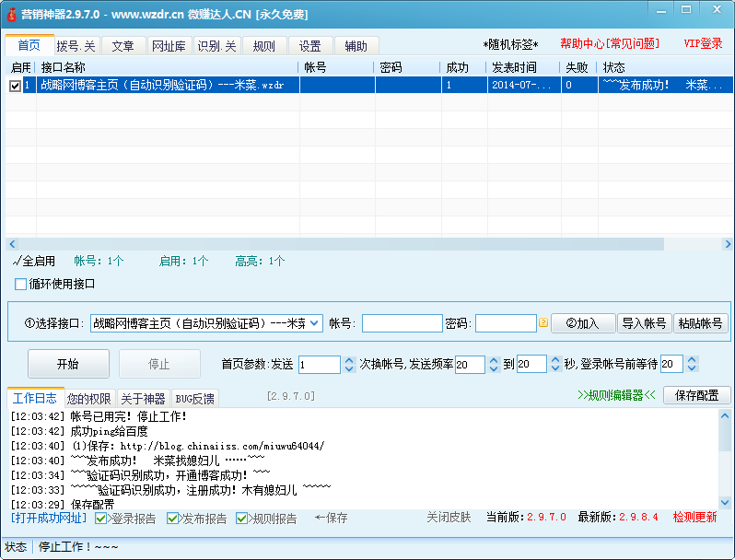Open the 设置 tab
This screenshot has width=735, height=560.
309,46
